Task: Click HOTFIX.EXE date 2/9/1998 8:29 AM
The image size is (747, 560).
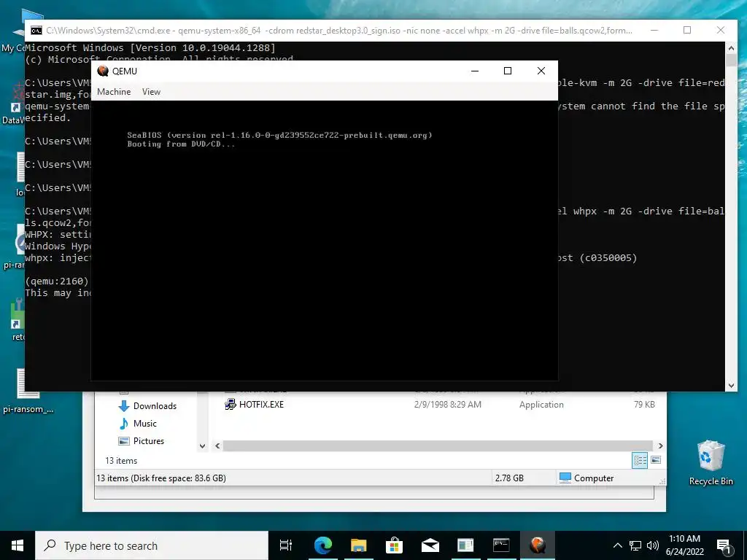Action: tap(447, 404)
